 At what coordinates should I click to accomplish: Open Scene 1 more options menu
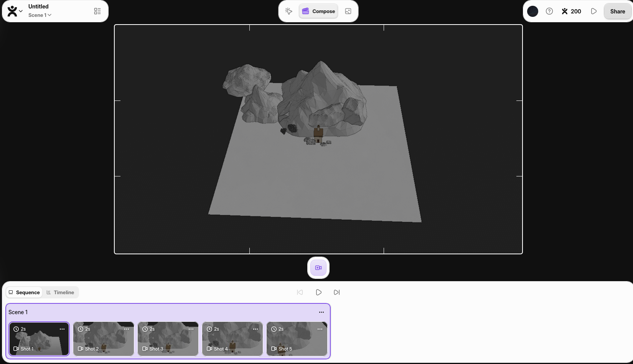[x=321, y=312]
